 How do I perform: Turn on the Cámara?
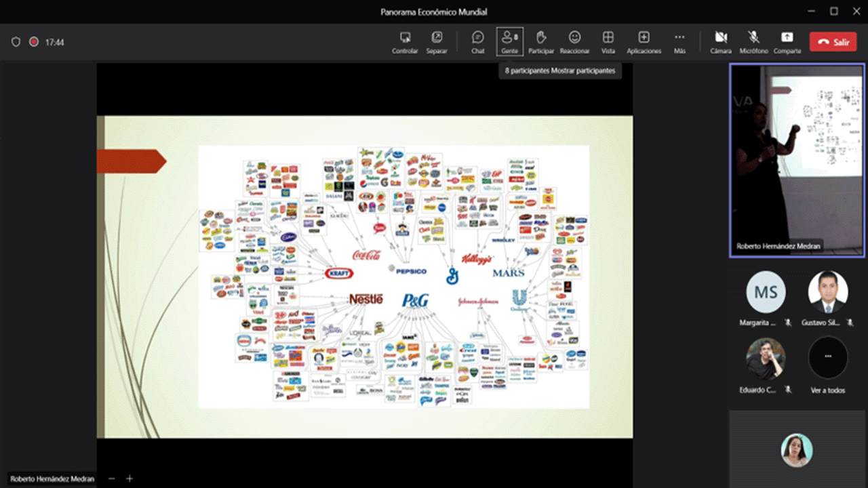721,42
